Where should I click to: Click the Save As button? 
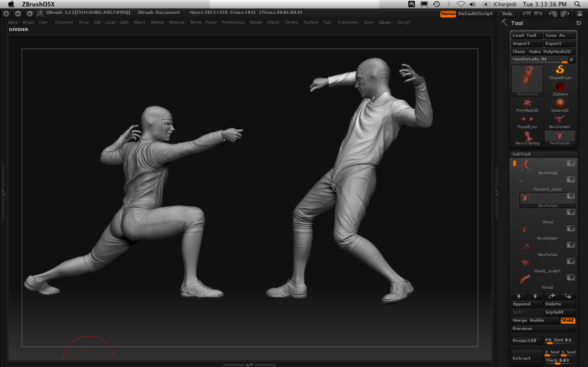click(x=560, y=36)
